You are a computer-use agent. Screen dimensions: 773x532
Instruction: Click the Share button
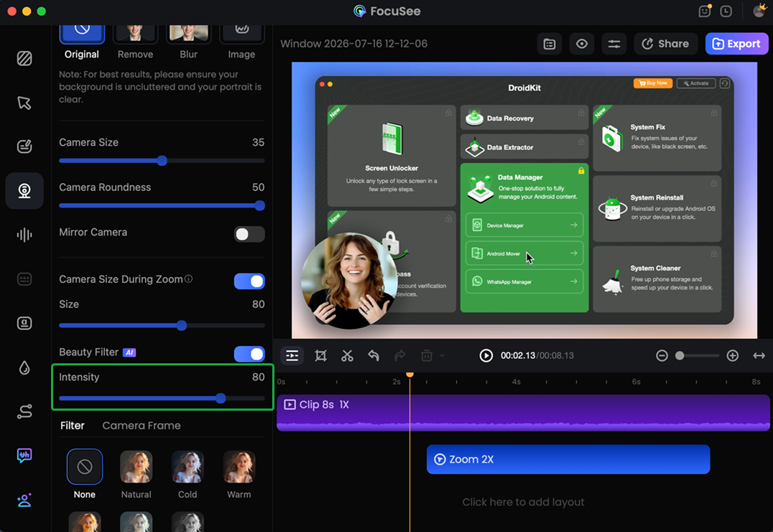click(665, 44)
